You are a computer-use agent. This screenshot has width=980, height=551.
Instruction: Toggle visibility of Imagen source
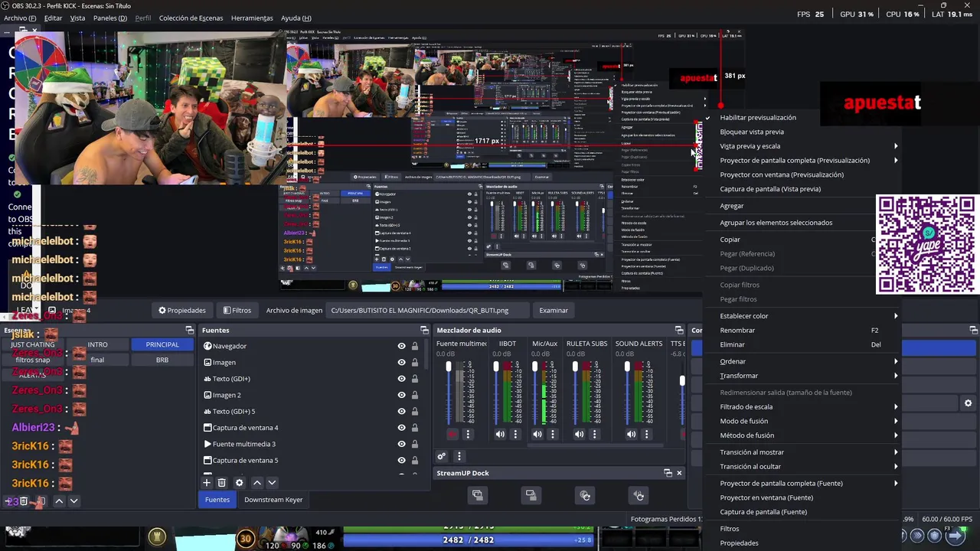(x=401, y=362)
